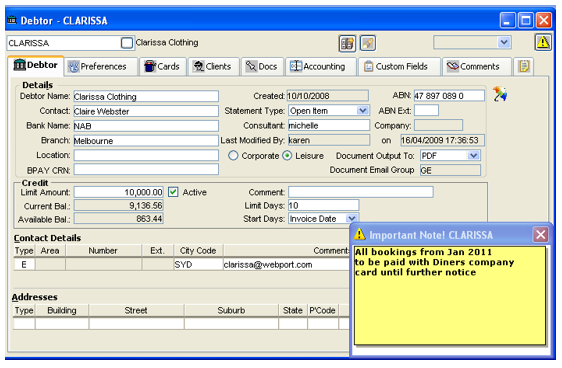562x368 pixels.
Task: Click the Available Bal. value 863.44
Action: pyautogui.click(x=119, y=219)
